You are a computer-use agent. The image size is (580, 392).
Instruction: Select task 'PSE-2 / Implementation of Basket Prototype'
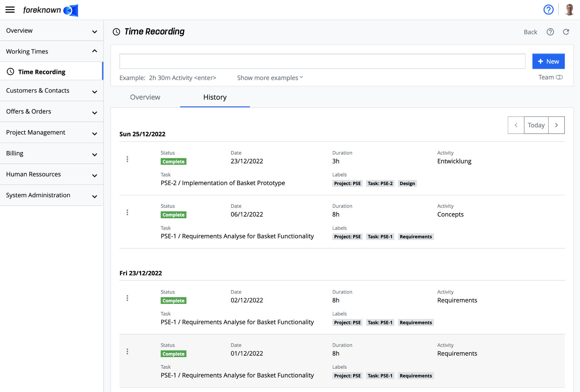click(x=223, y=183)
